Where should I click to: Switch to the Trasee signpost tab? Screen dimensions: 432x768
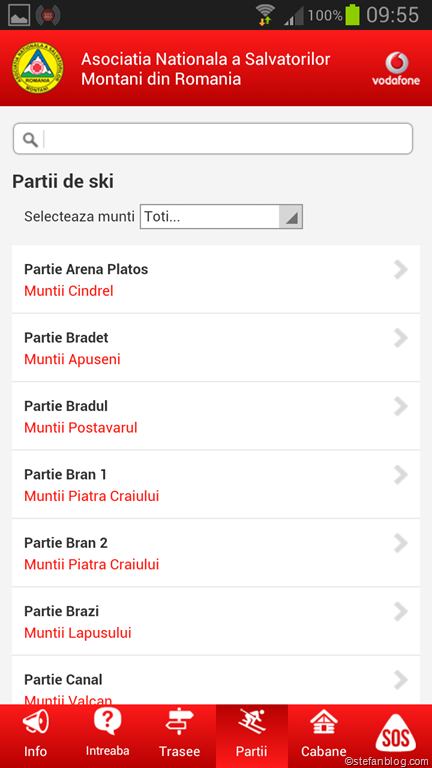tap(180, 736)
